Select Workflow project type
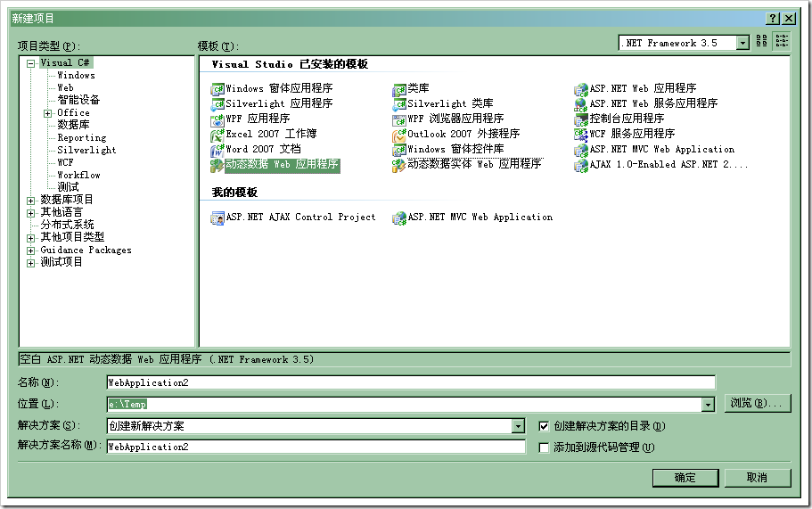 [78, 175]
